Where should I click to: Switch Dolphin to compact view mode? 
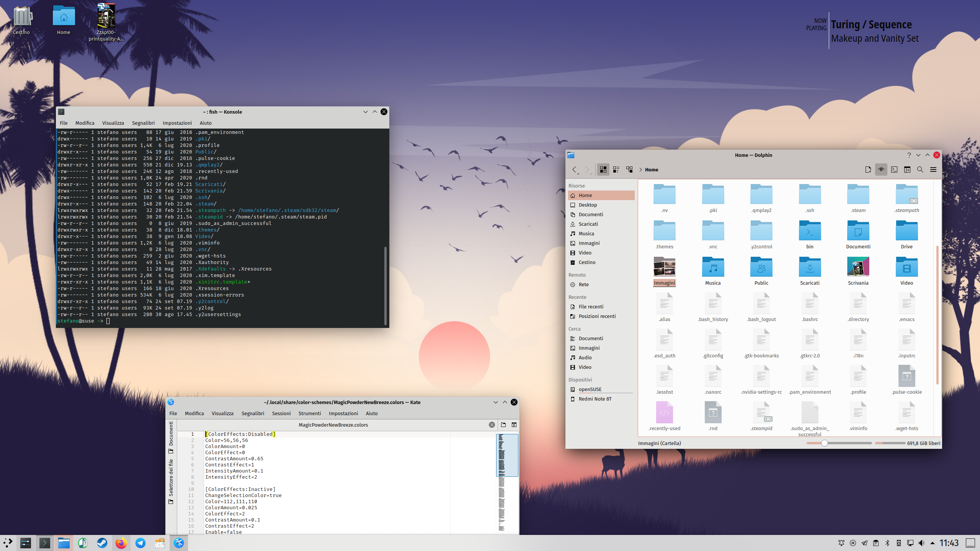(x=616, y=170)
